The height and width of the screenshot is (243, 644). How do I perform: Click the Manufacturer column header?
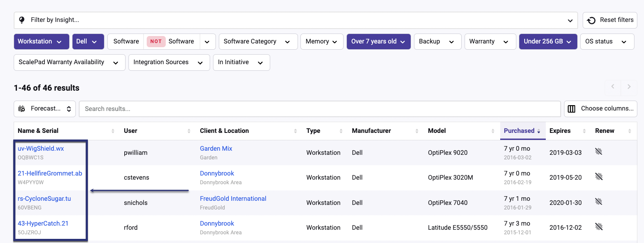tap(371, 131)
